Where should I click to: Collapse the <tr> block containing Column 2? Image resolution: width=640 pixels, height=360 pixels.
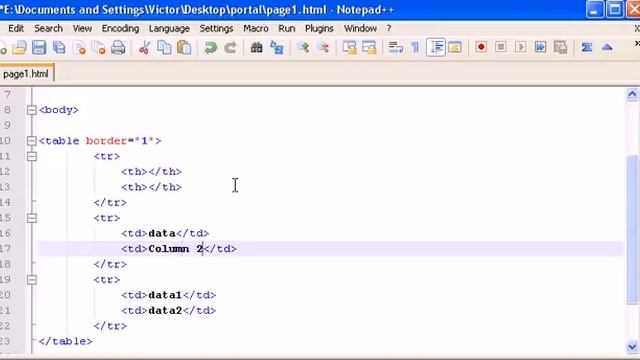click(32, 218)
